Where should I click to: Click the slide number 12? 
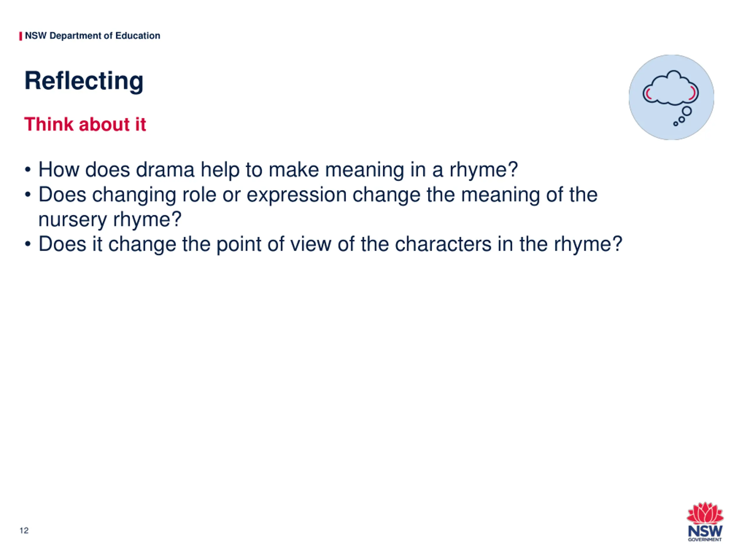(x=24, y=530)
